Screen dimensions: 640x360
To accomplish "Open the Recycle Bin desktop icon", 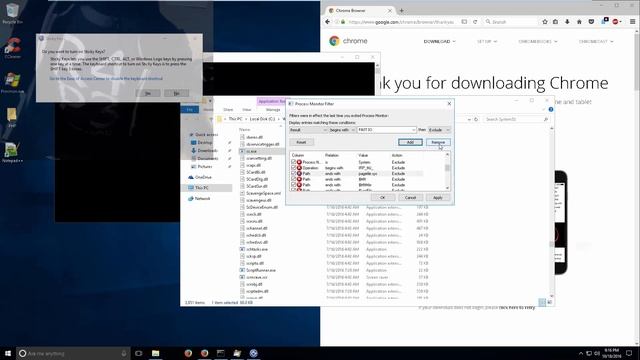I will [x=12, y=13].
